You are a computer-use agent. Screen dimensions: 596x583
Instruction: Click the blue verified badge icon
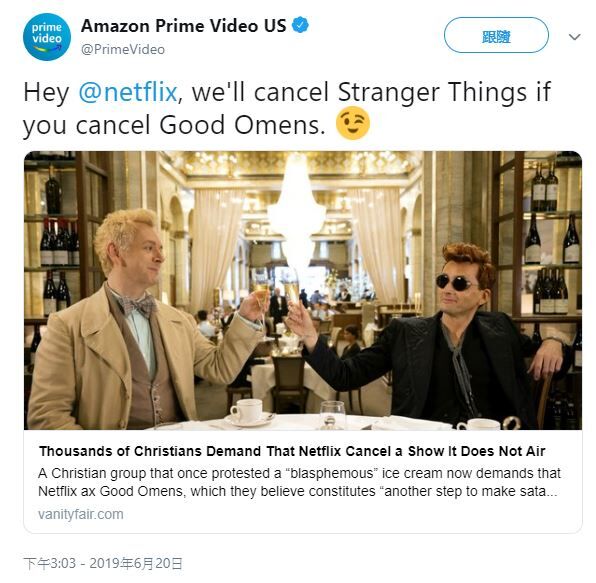click(300, 25)
